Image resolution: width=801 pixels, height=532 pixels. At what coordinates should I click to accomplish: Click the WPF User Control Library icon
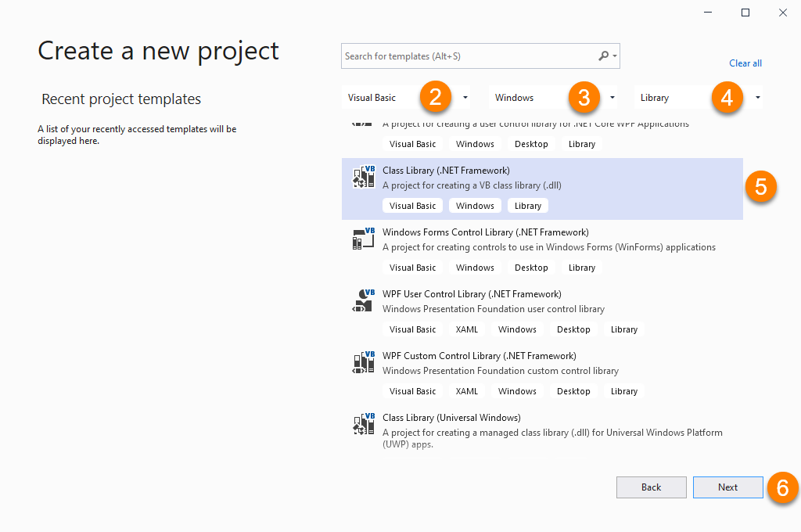tap(364, 300)
